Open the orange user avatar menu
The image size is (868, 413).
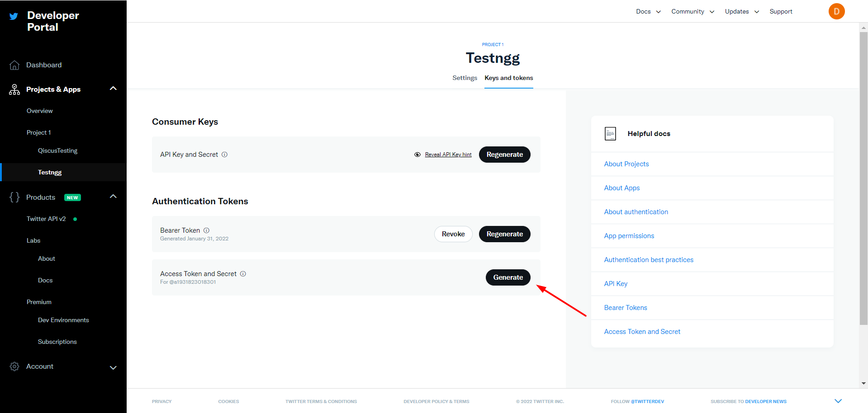[x=836, y=11]
